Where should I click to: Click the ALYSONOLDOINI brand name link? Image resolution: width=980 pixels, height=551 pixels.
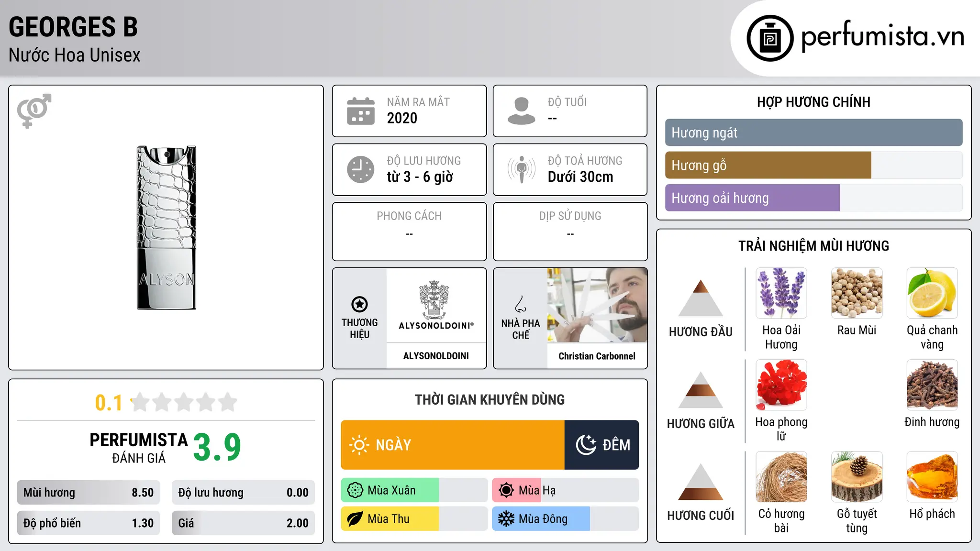(x=436, y=356)
